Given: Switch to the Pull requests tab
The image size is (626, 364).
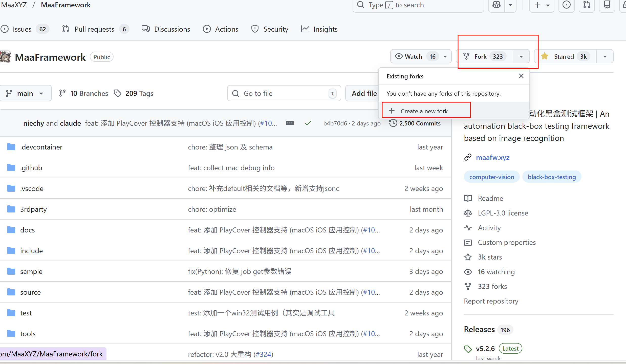Looking at the screenshot, I should pos(96,29).
